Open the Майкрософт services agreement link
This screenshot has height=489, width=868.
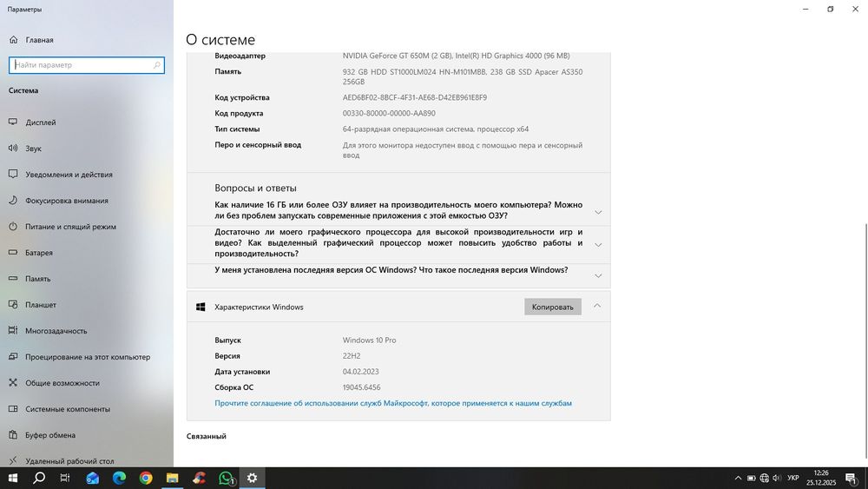(x=393, y=403)
